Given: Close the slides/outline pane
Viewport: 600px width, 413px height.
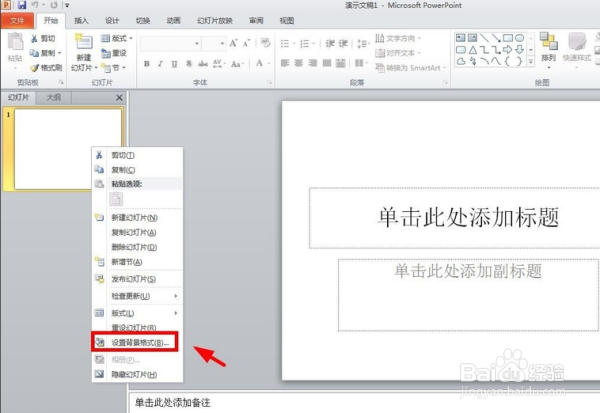Looking at the screenshot, I should [x=119, y=98].
